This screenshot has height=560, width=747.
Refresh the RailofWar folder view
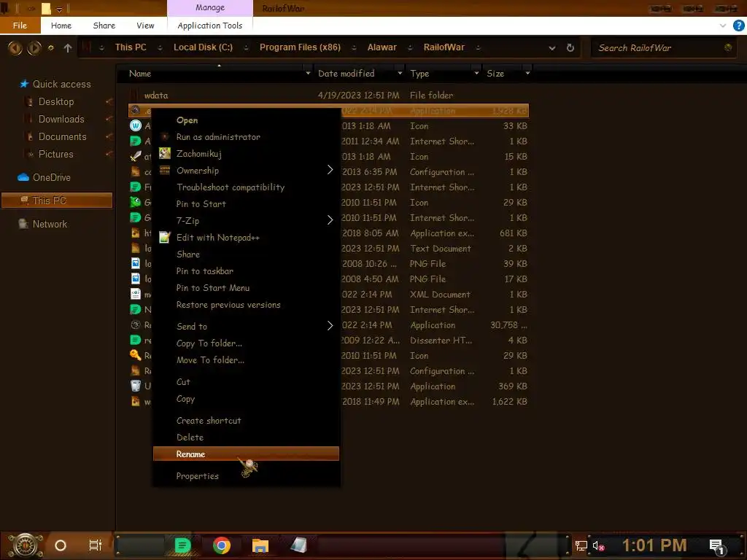570,47
